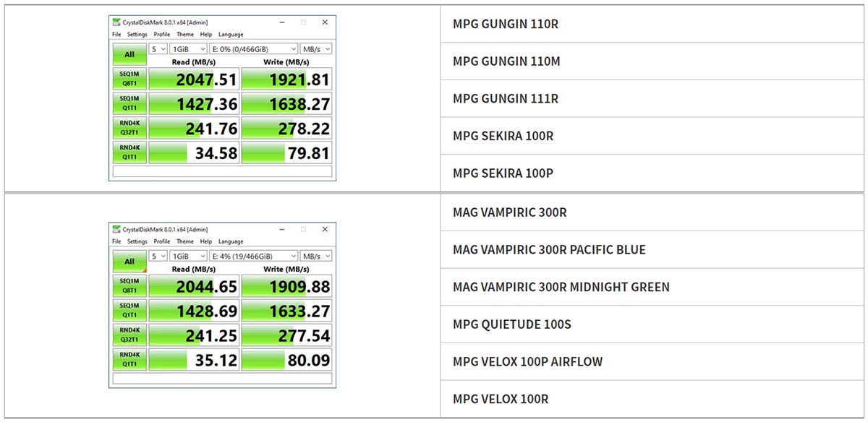Start RND4K Q1T1 test beside 34.58

[x=129, y=153]
